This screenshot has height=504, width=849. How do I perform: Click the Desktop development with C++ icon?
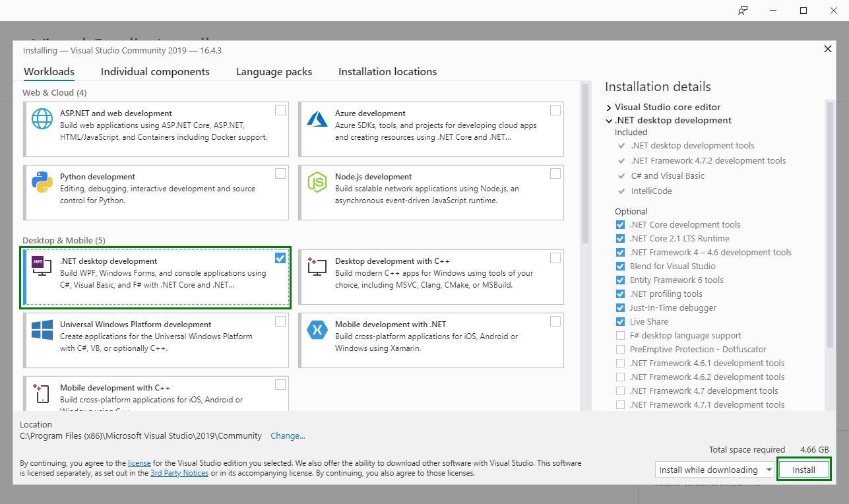(317, 267)
